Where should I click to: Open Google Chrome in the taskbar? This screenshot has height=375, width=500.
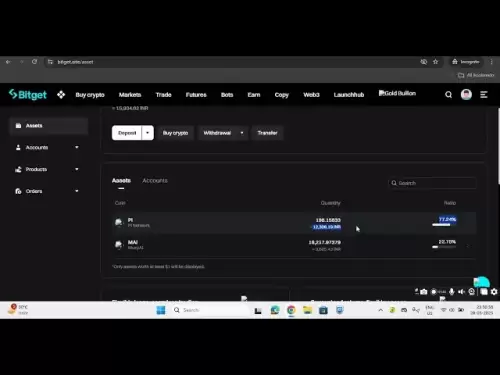pos(291,310)
